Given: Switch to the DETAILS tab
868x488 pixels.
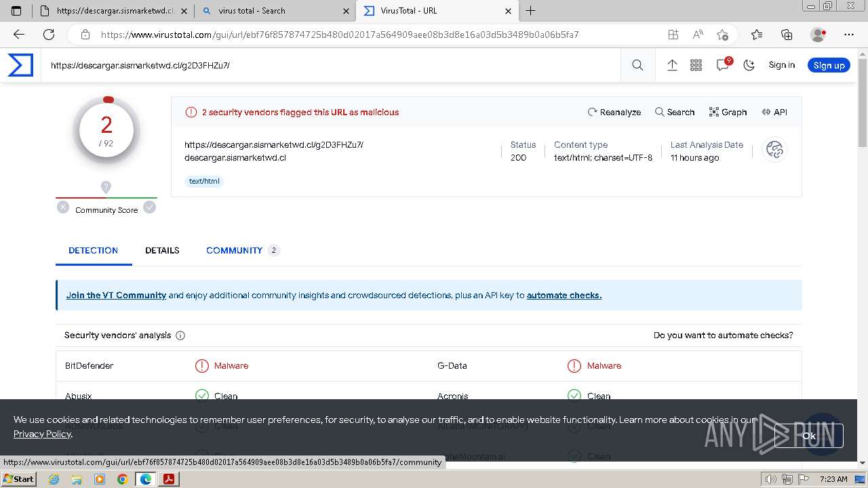Looking at the screenshot, I should 162,250.
